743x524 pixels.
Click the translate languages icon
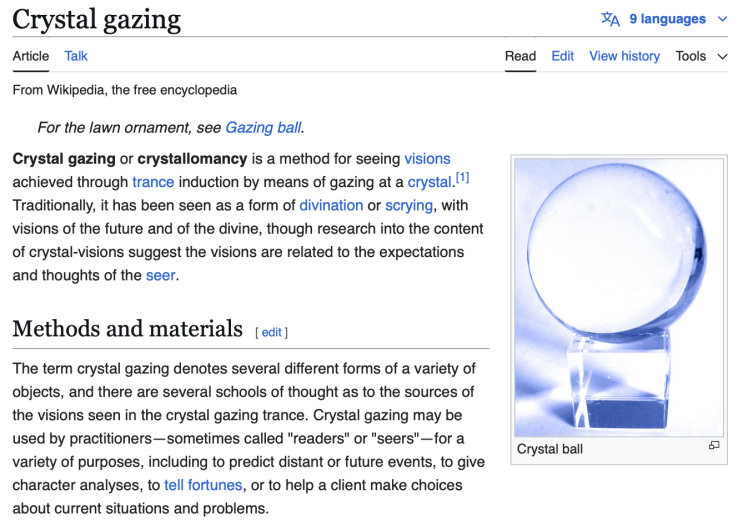click(x=610, y=19)
